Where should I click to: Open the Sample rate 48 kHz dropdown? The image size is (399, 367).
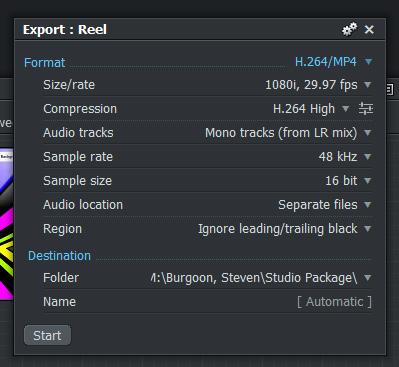pos(345,157)
